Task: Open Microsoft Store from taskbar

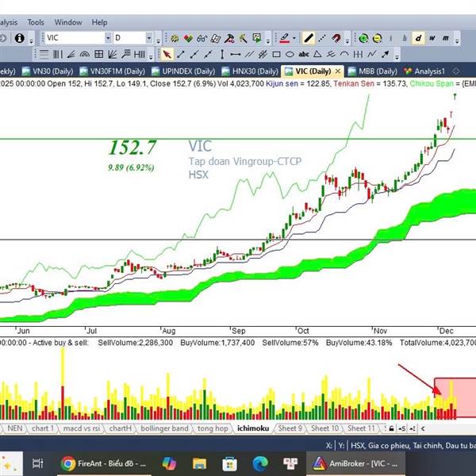Action: 230,464
